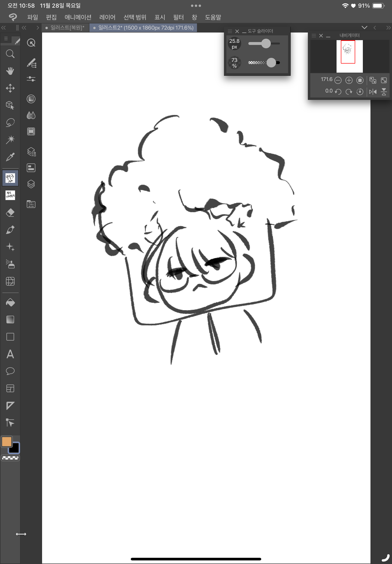
Task: Flip canvas horizontally in Navigator
Action: click(x=373, y=92)
